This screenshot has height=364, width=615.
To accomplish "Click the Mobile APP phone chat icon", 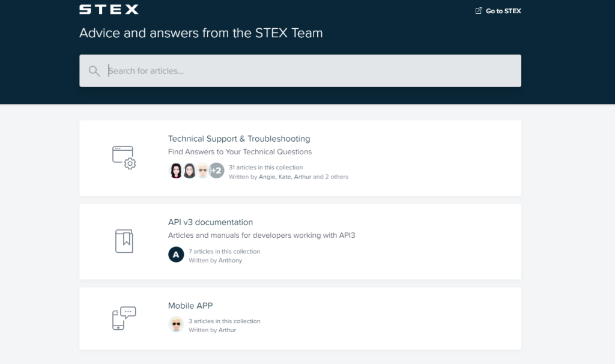I will 124,318.
